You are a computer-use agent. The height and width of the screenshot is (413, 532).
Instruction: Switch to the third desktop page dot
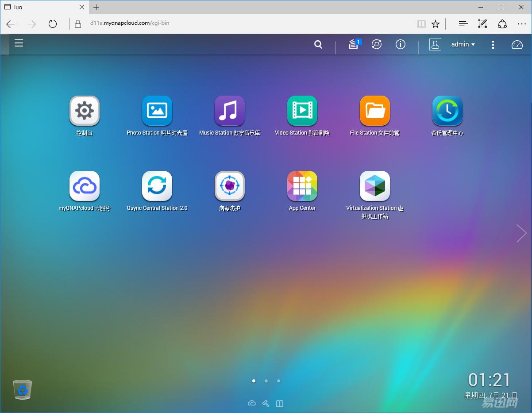[x=278, y=381]
